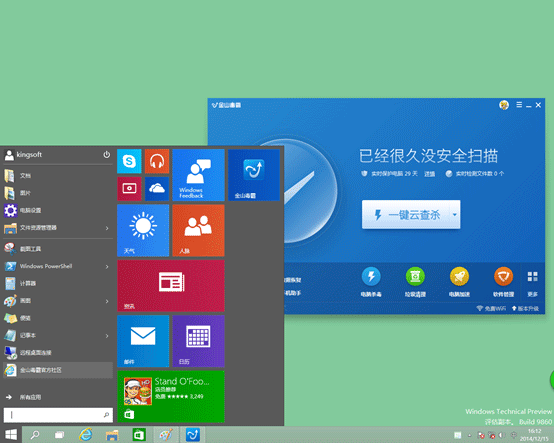The image size is (554, 443).
Task: Click 版本升级 upgrade link in 金山毒霸
Action: [525, 308]
